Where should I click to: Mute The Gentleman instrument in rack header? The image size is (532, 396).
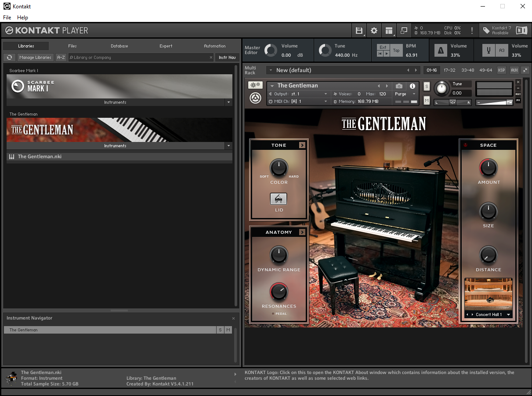coord(427,101)
